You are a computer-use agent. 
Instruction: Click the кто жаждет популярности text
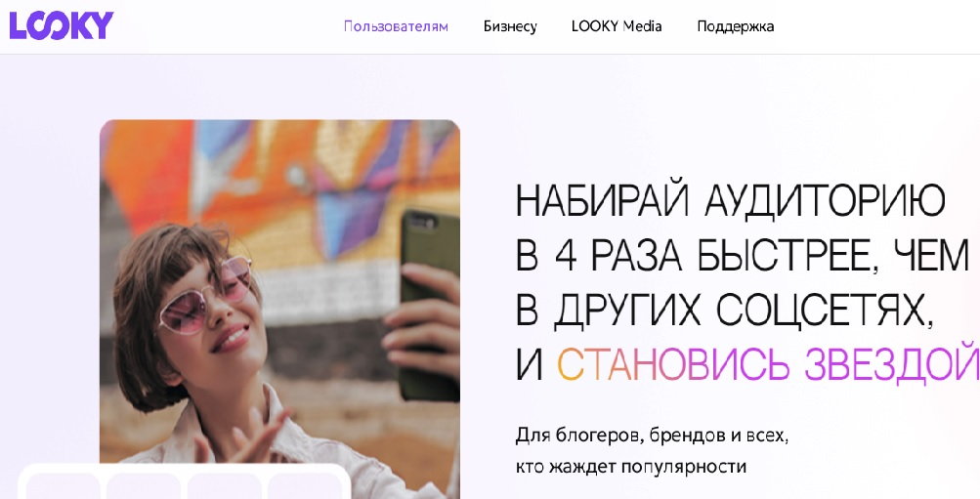pyautogui.click(x=631, y=467)
